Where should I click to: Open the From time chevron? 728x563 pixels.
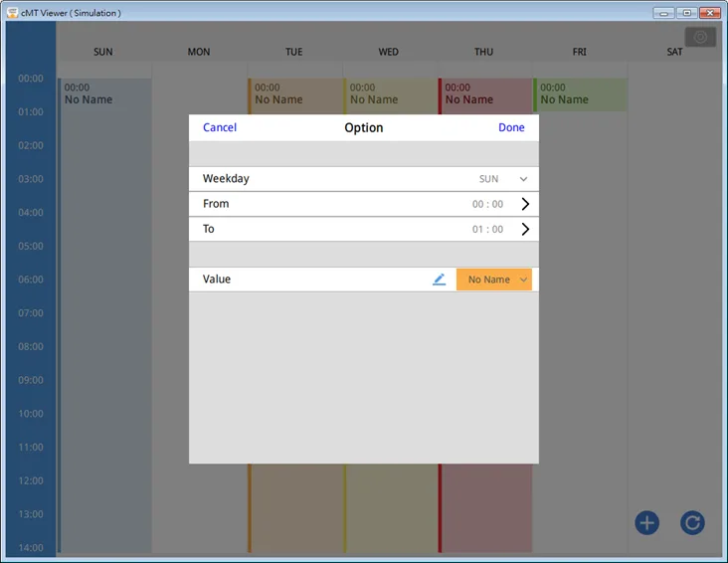pyautogui.click(x=525, y=204)
